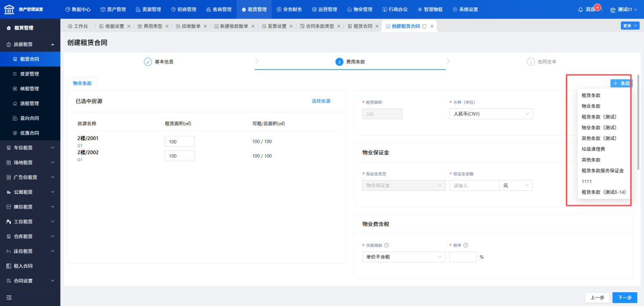Go to 续租管理 in sidebar

30,89
